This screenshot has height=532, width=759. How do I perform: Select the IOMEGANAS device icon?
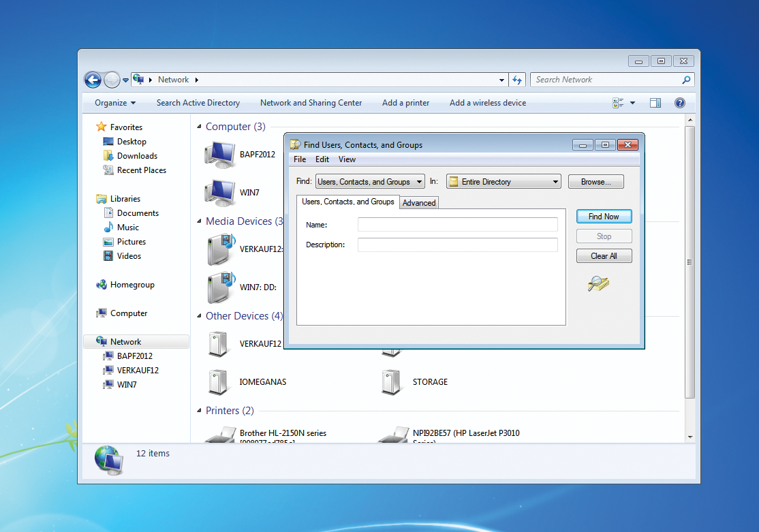pos(218,382)
